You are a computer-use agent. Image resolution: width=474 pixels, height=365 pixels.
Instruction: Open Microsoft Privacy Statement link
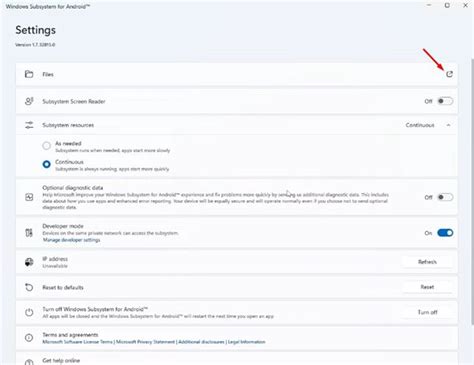coord(145,342)
